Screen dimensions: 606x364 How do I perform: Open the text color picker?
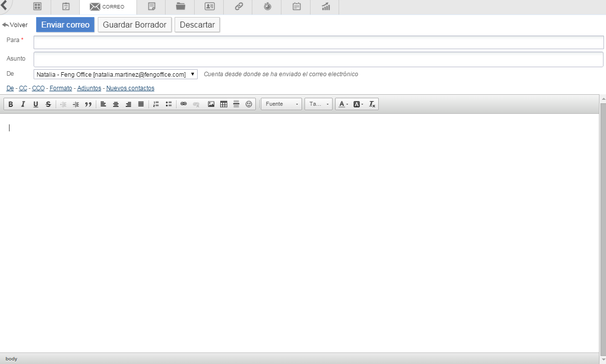coord(343,104)
